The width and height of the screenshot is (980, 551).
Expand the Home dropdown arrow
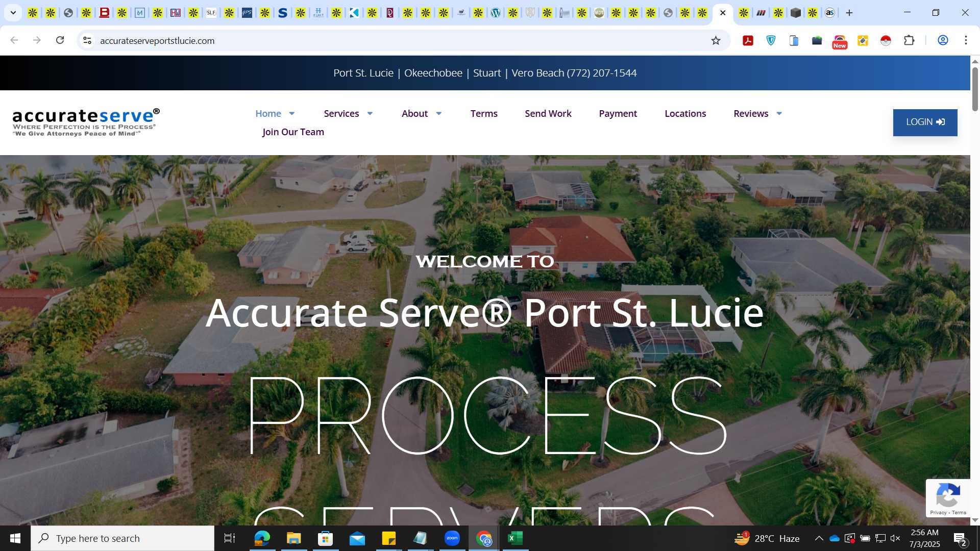coord(292,114)
